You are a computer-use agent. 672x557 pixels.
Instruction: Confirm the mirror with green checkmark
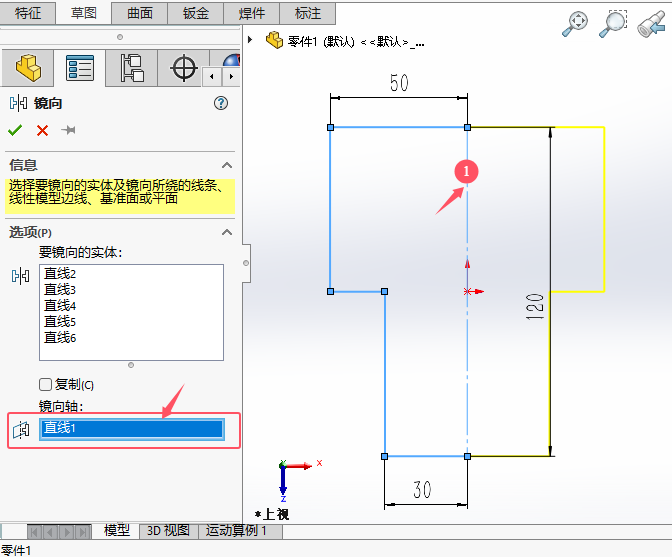pyautogui.click(x=15, y=130)
